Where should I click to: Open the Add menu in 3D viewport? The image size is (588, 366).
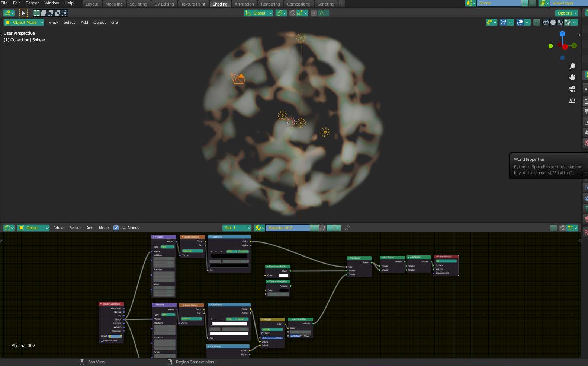point(84,22)
